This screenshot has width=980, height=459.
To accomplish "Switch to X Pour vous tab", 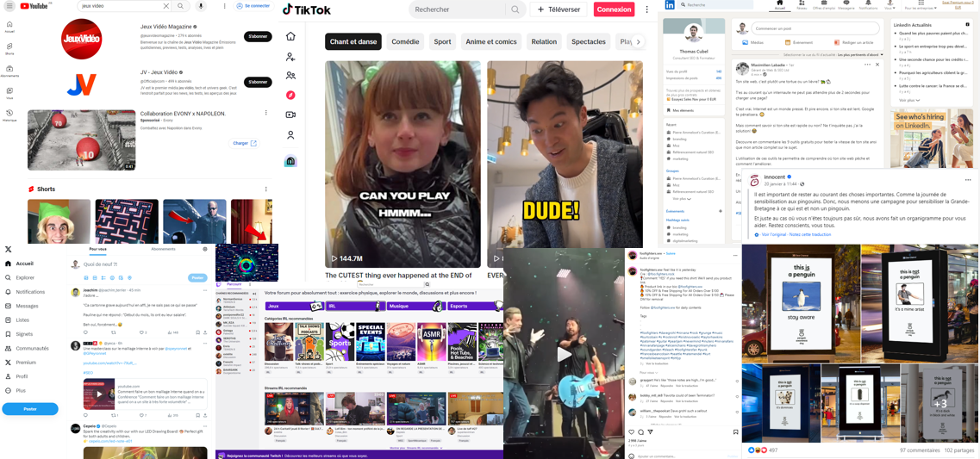I will (x=98, y=249).
